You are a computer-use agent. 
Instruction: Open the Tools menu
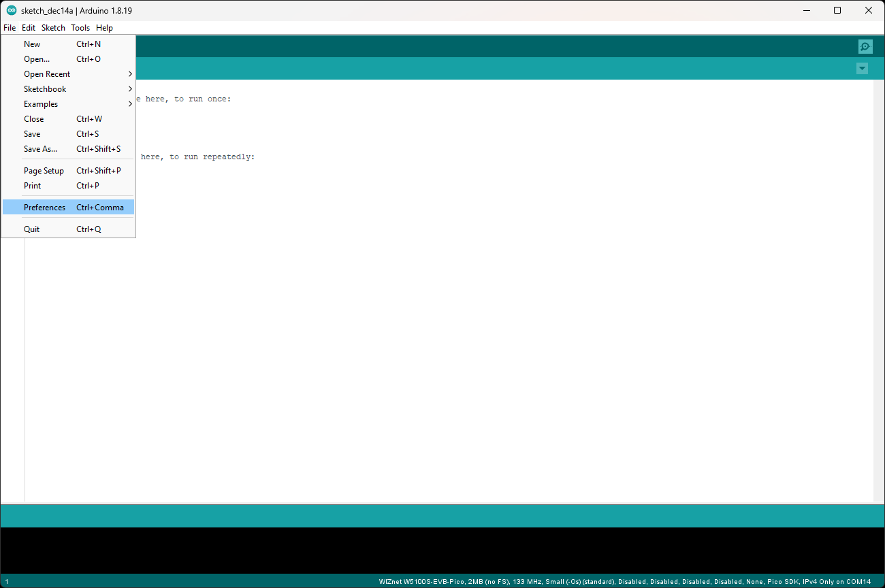(x=80, y=28)
